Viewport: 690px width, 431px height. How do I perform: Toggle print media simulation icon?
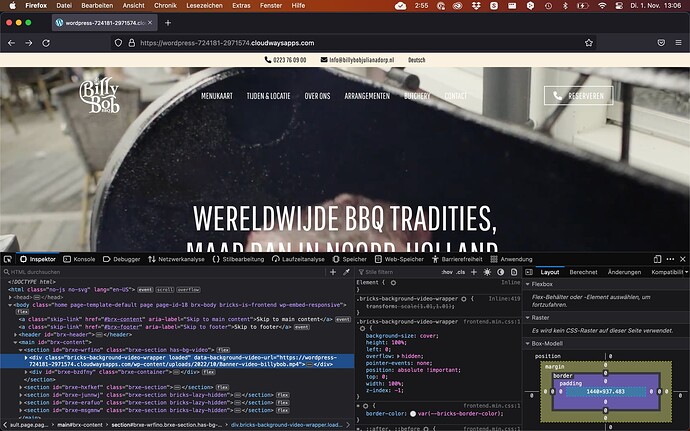coord(514,272)
